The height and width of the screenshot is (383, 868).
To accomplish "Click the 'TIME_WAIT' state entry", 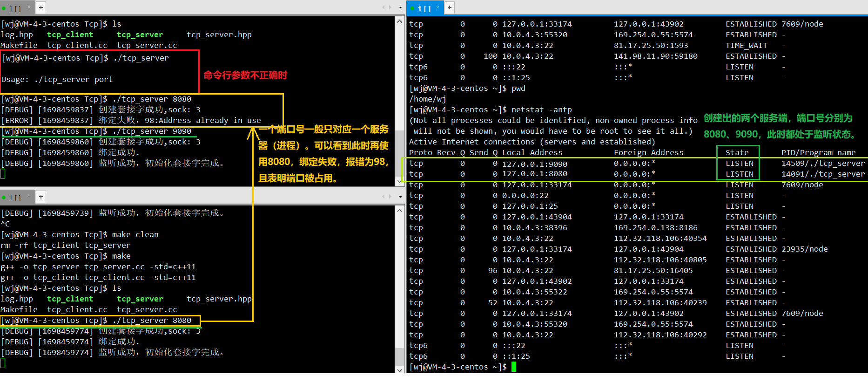I will tap(746, 46).
